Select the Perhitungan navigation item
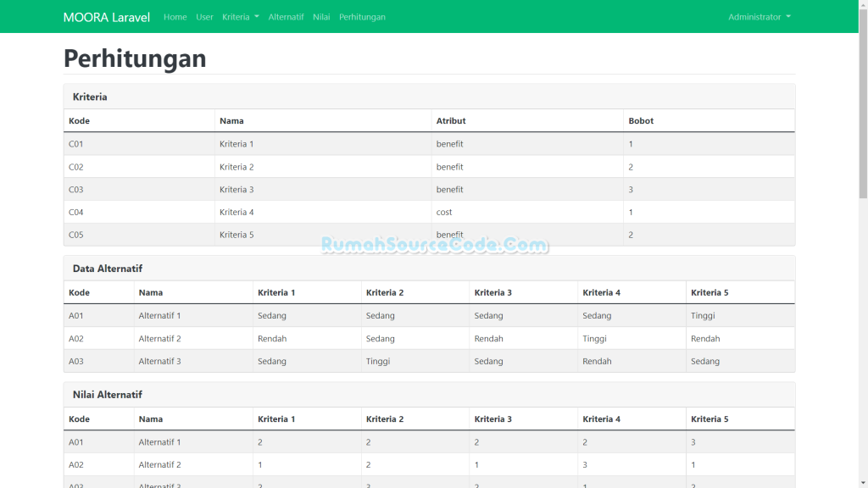 pyautogui.click(x=362, y=16)
